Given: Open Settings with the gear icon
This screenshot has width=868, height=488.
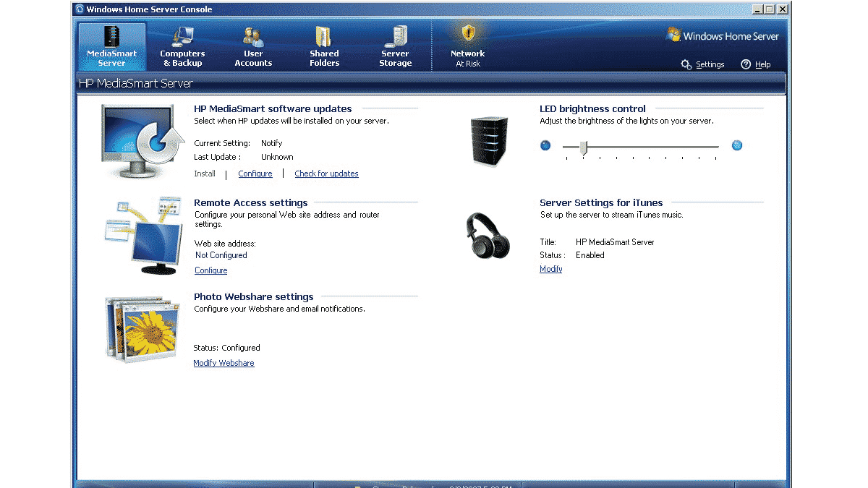Looking at the screenshot, I should (686, 64).
